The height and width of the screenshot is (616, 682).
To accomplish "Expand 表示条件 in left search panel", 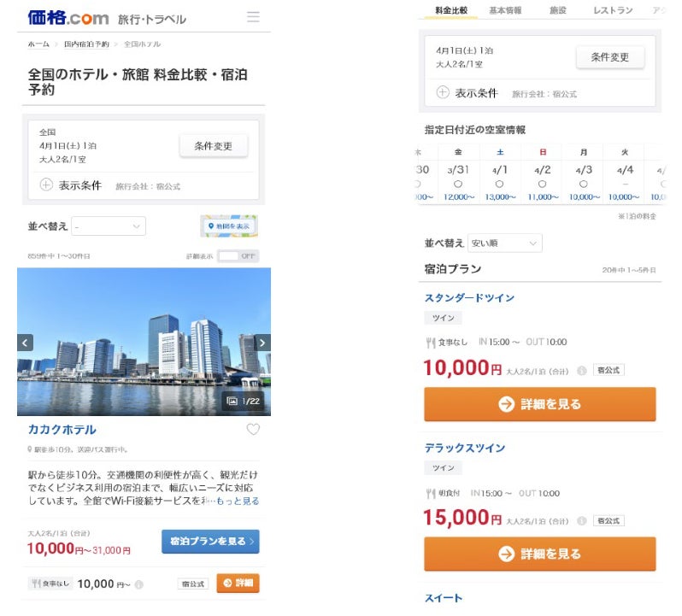I will (x=47, y=185).
